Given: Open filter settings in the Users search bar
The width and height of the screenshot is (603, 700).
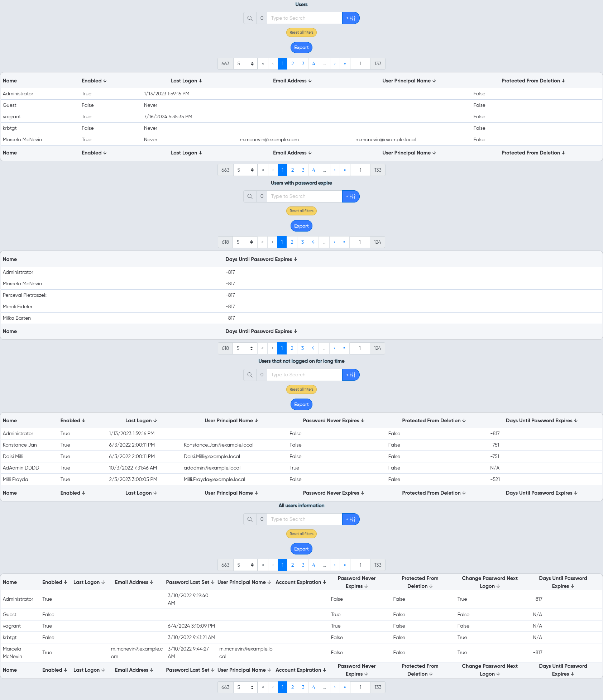Looking at the screenshot, I should [351, 18].
